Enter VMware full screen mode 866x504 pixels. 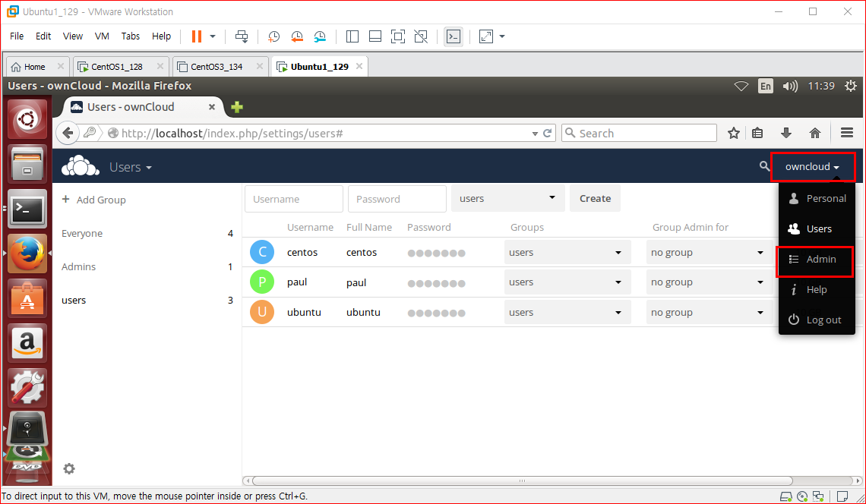coord(397,36)
